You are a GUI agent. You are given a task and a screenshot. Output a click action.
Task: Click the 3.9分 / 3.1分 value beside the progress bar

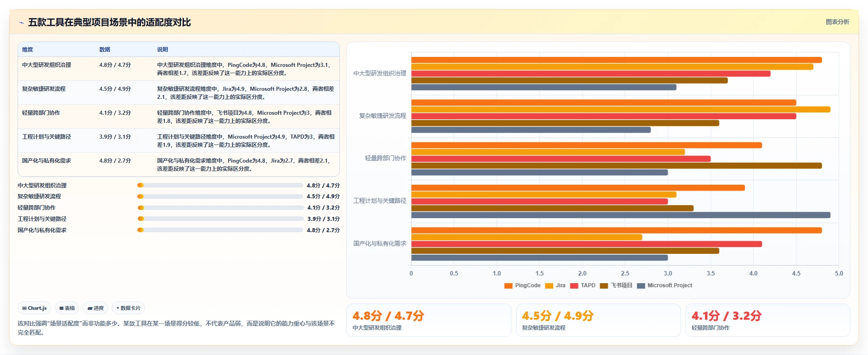pos(324,219)
